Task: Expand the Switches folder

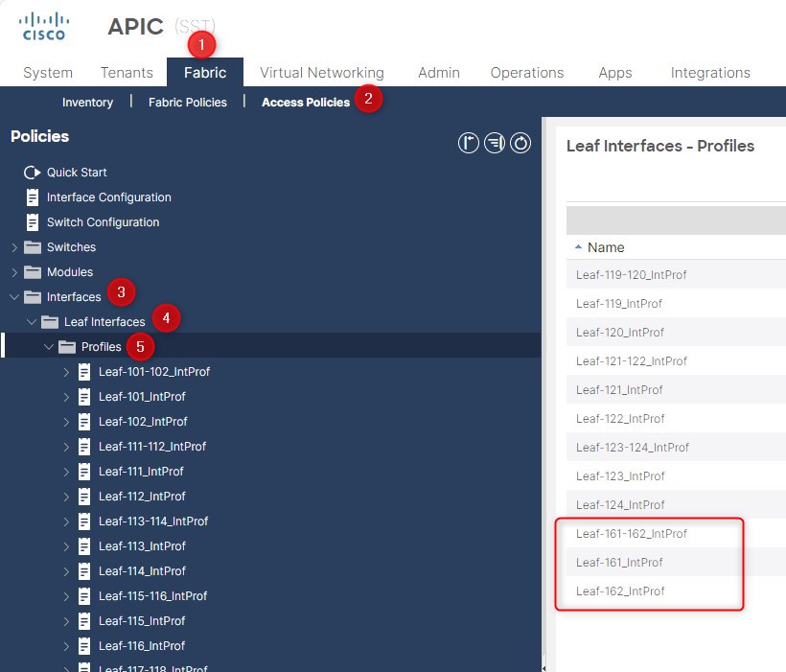Action: 14,247
